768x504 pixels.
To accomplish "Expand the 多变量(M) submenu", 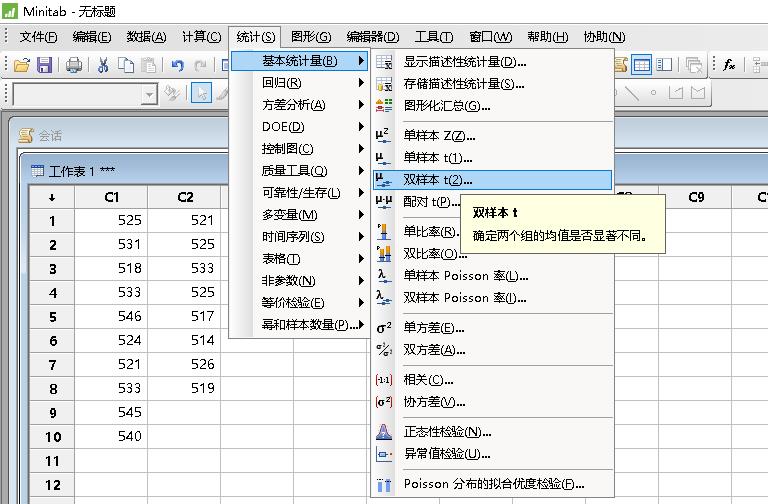I will [299, 215].
